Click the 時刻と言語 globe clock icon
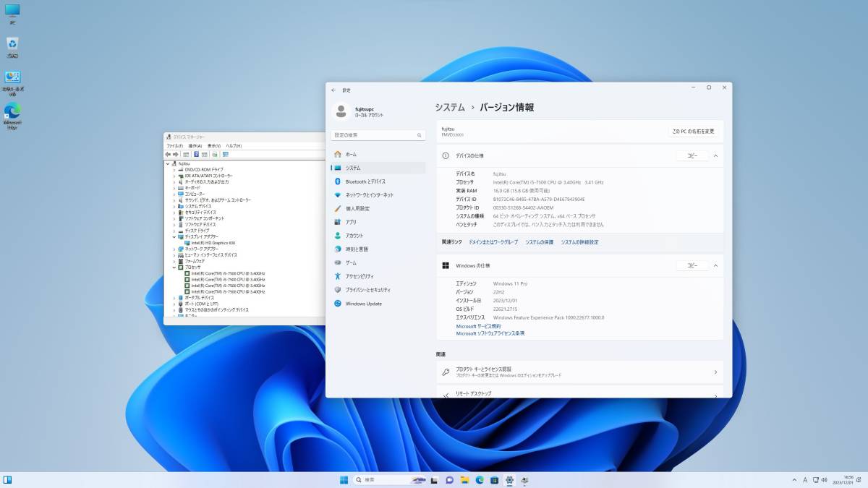Image resolution: width=868 pixels, height=488 pixels. point(338,249)
